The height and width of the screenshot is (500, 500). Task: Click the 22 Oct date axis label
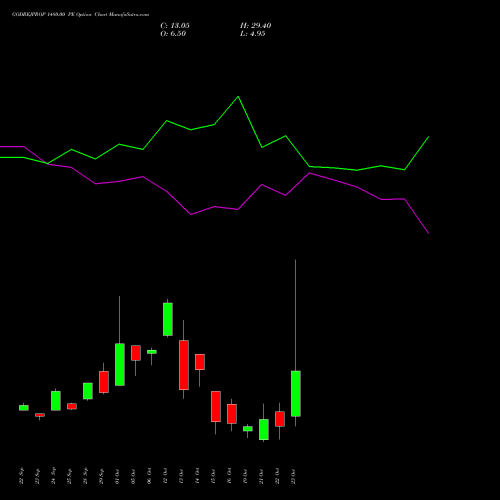coord(277,476)
